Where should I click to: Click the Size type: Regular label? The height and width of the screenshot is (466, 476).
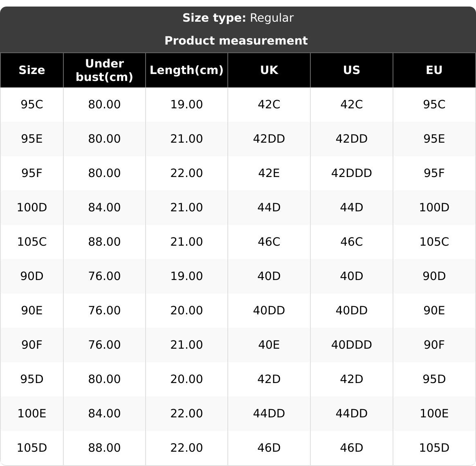click(x=238, y=18)
